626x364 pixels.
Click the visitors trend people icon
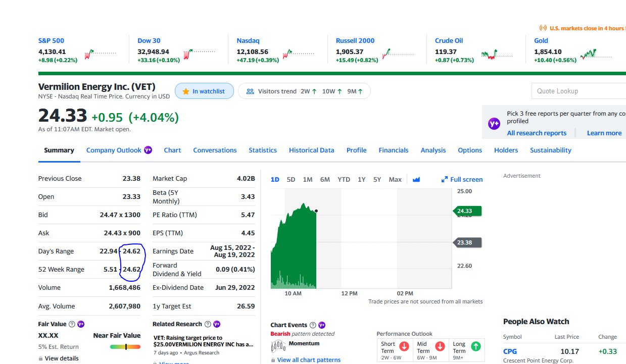point(250,91)
